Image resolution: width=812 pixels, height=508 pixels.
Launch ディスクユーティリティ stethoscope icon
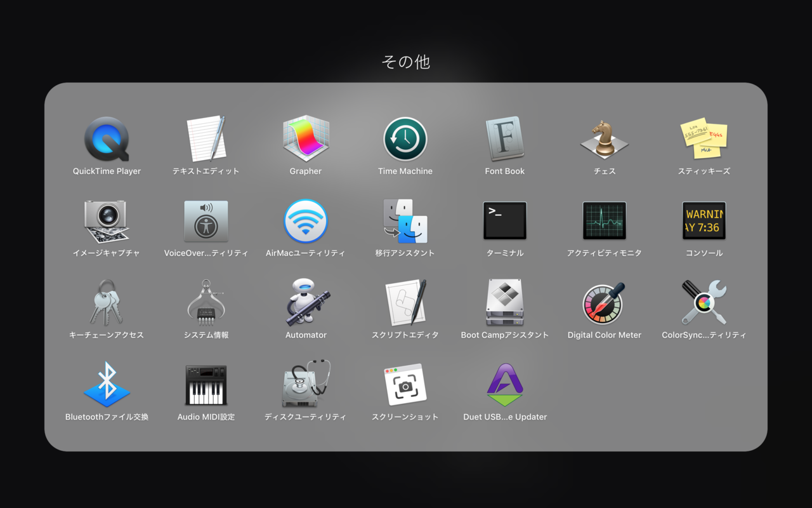tap(306, 384)
